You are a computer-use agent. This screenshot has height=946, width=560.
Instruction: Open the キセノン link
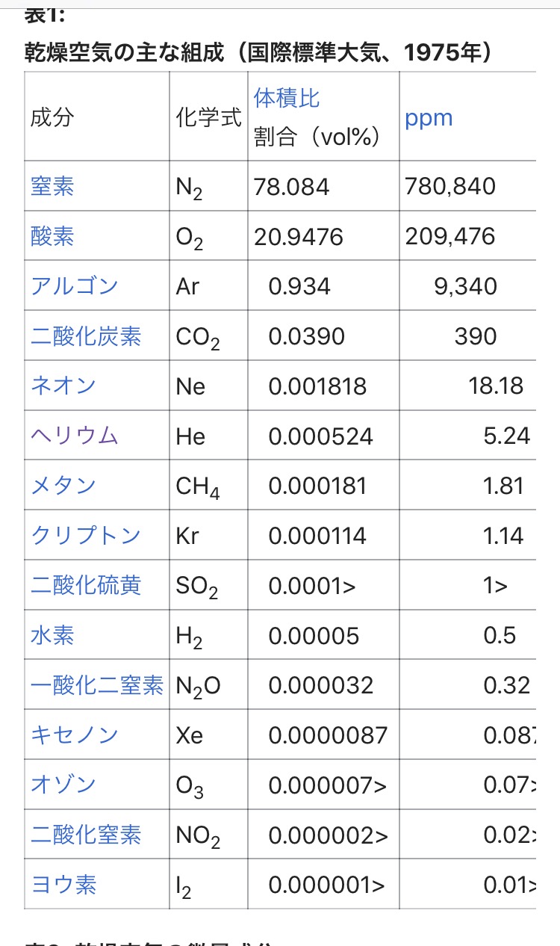(75, 735)
